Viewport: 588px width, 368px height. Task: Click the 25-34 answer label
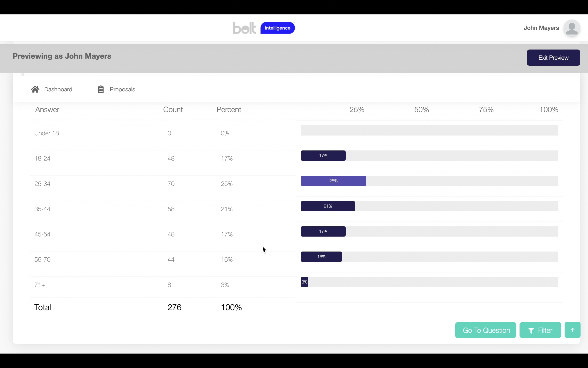click(x=42, y=184)
